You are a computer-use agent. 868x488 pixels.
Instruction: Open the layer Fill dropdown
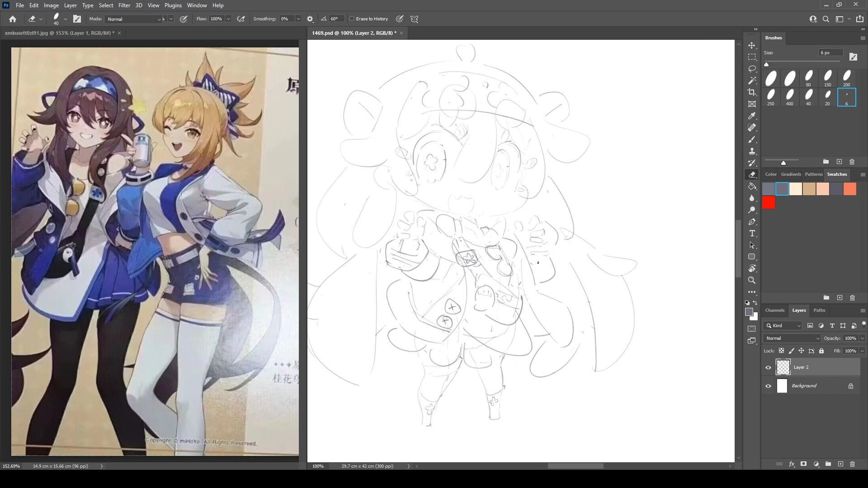click(x=862, y=351)
